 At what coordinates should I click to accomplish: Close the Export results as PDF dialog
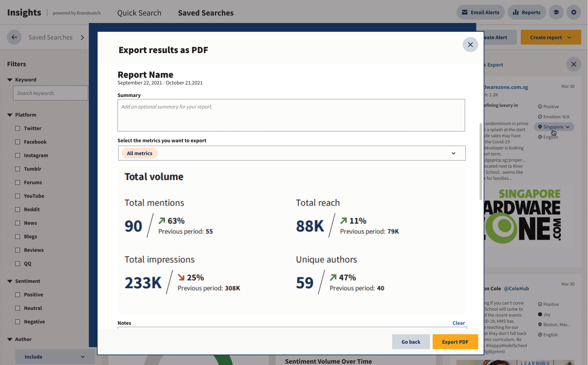coord(470,45)
